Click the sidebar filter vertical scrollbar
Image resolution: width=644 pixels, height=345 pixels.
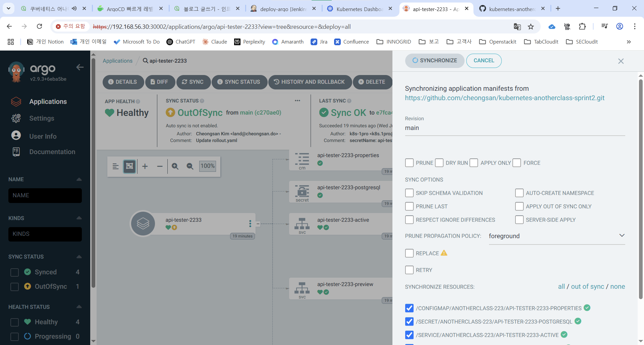(x=93, y=172)
